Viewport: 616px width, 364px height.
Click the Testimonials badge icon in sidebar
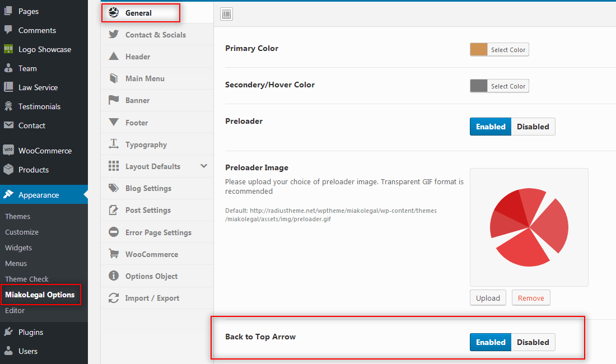pyautogui.click(x=8, y=106)
